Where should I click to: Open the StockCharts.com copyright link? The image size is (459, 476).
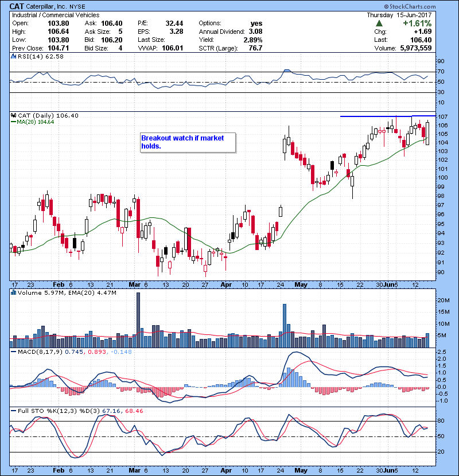410,6
